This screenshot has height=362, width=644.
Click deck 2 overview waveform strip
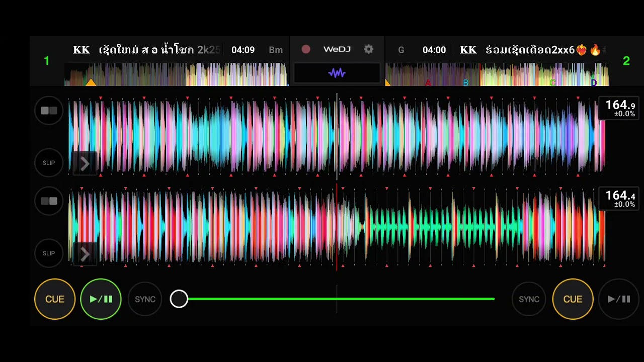tap(497, 74)
